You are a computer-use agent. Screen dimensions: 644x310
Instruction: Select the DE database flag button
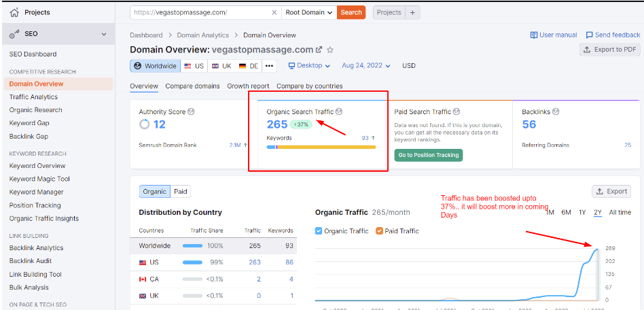(249, 66)
